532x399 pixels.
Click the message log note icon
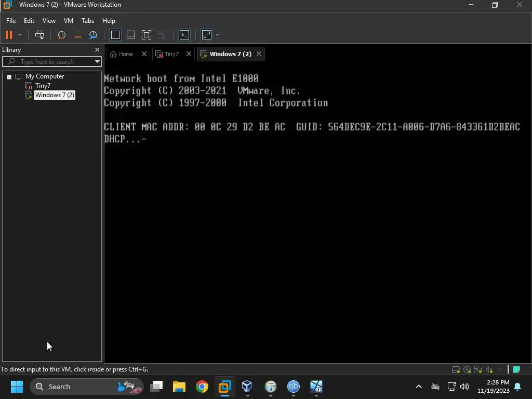pos(516,369)
